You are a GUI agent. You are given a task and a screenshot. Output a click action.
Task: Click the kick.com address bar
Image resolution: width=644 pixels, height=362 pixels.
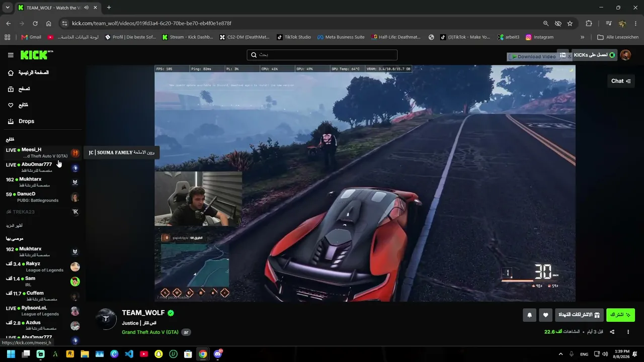[302, 23]
